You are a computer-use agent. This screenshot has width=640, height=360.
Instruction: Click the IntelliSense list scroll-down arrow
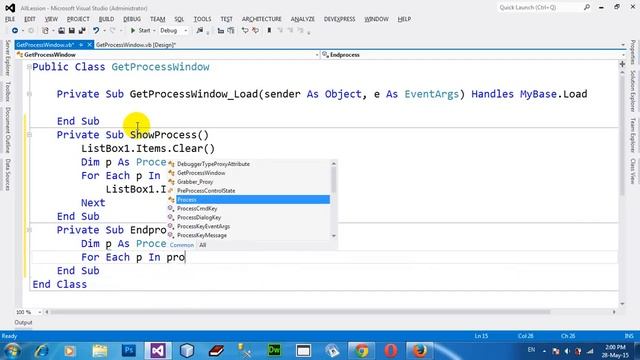coord(334,236)
